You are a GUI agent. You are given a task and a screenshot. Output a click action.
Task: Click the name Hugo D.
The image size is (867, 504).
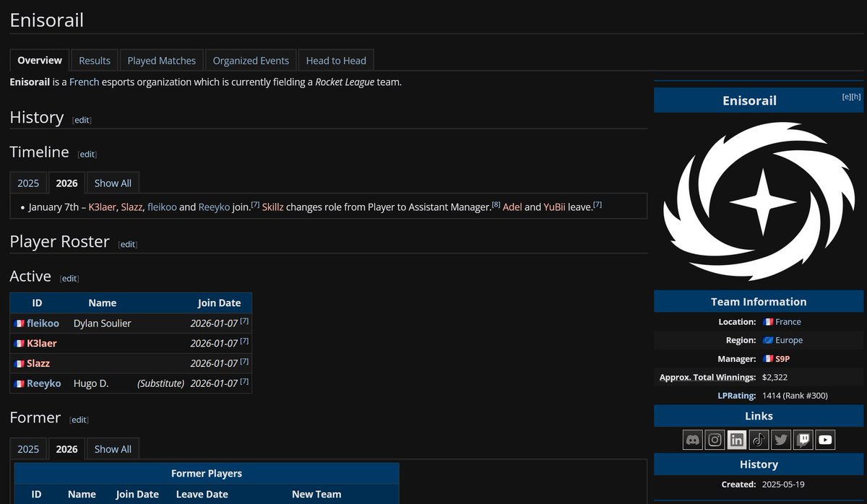(x=91, y=383)
